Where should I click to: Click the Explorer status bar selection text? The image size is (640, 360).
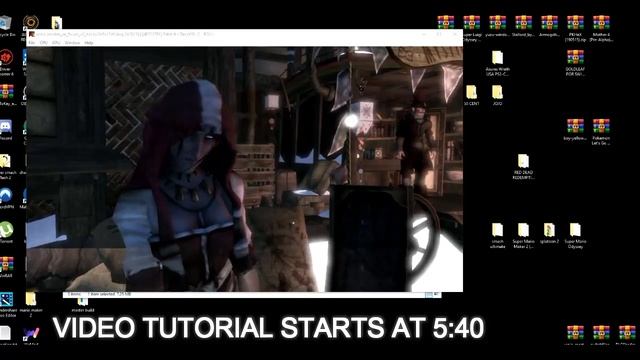[x=109, y=294]
